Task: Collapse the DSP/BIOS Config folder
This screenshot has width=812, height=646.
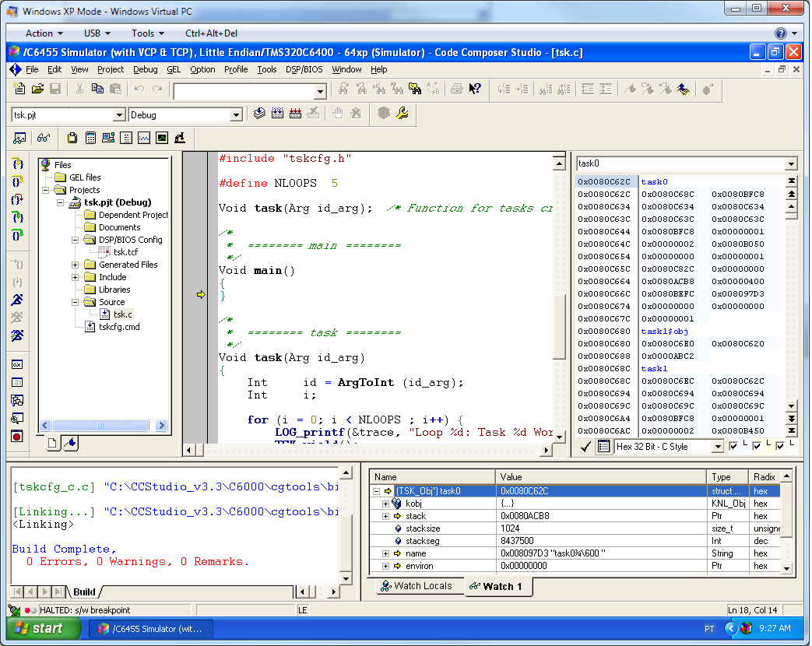Action: (75, 240)
